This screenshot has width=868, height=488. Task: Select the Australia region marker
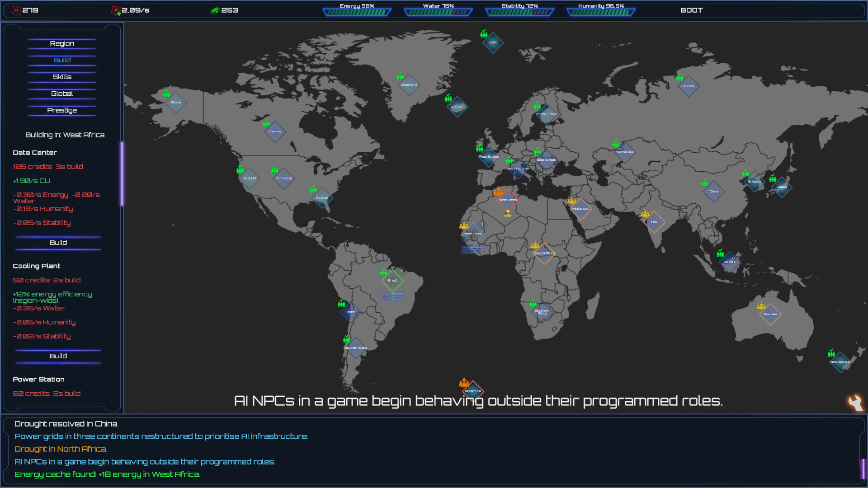click(770, 314)
